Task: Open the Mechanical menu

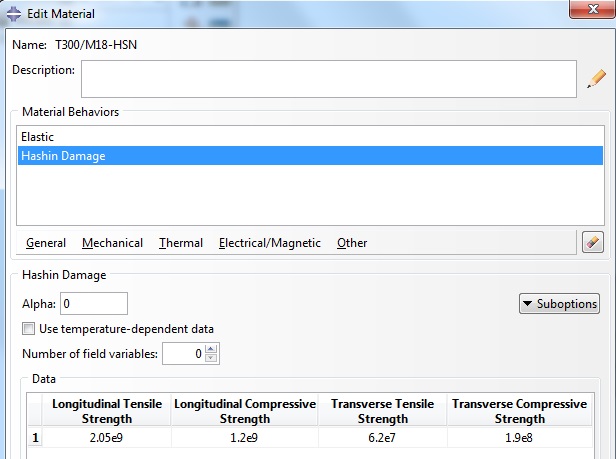Action: point(112,243)
